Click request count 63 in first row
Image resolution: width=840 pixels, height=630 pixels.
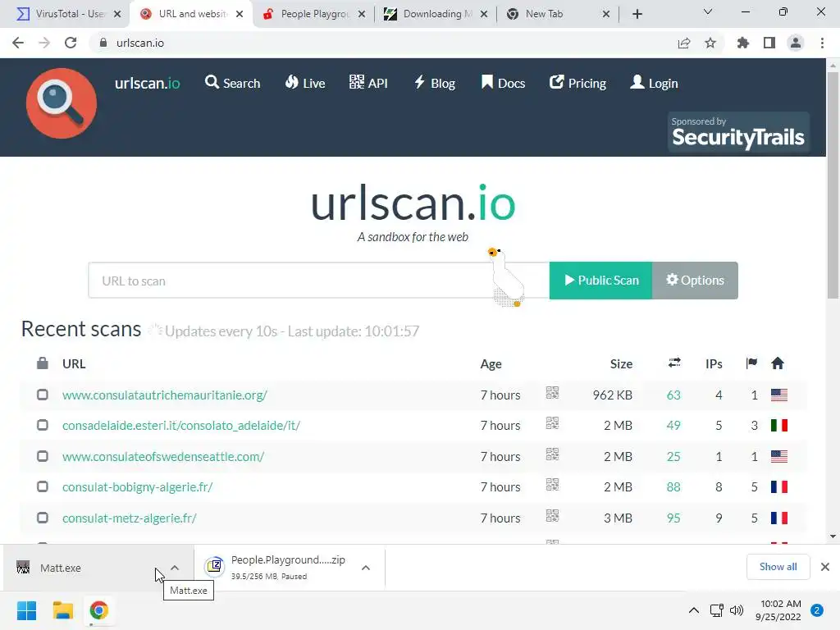pyautogui.click(x=673, y=395)
